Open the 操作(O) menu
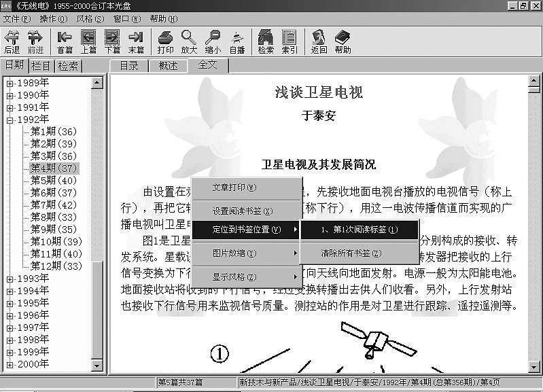543x392 pixels. click(54, 19)
